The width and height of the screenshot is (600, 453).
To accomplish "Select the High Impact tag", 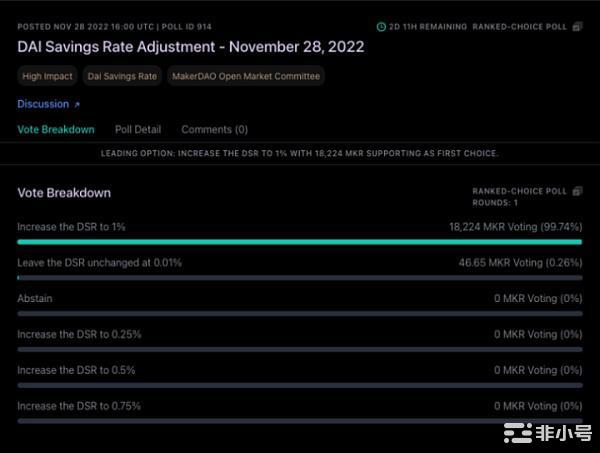I will click(x=46, y=75).
